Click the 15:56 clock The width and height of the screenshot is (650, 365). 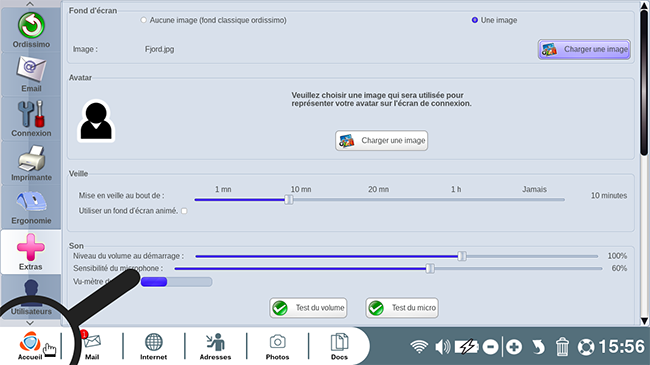(x=622, y=346)
